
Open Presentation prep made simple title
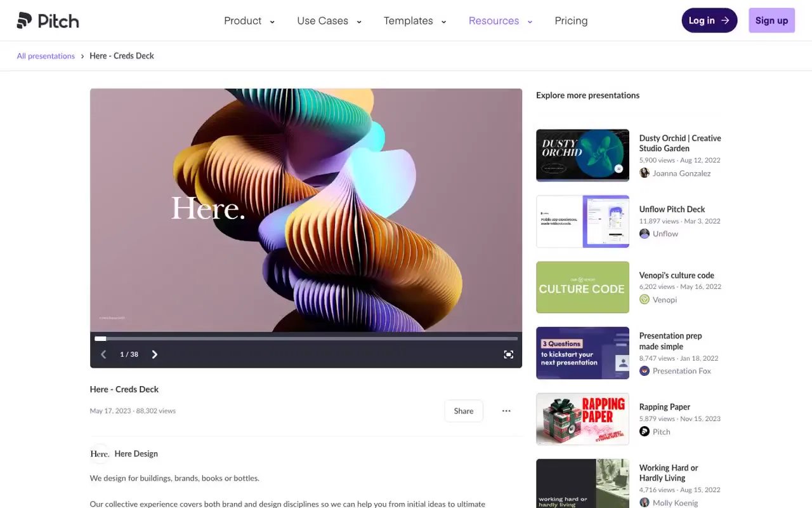pos(671,341)
